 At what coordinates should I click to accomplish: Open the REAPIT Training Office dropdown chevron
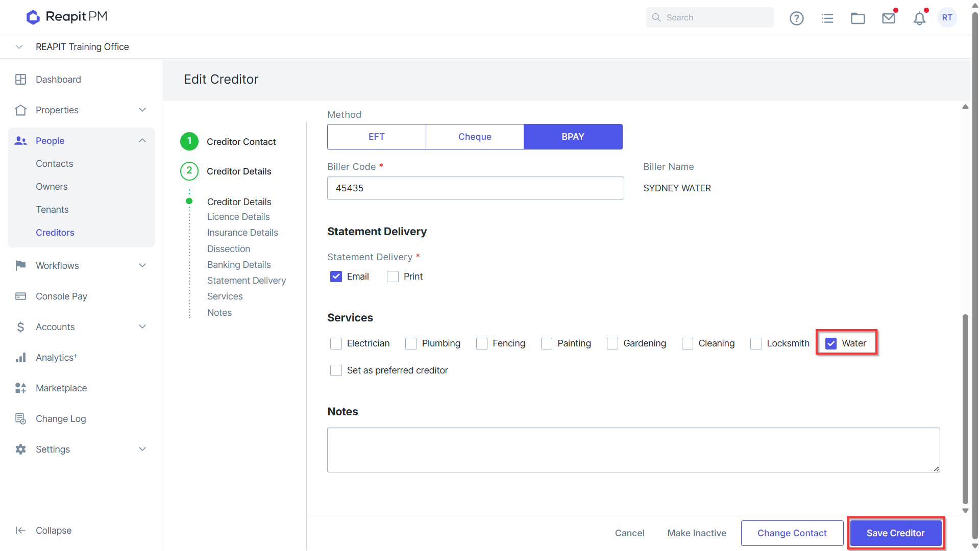(x=19, y=47)
